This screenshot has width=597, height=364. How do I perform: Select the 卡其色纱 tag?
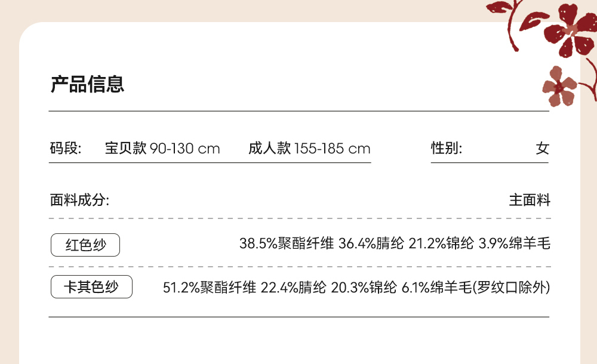point(91,287)
